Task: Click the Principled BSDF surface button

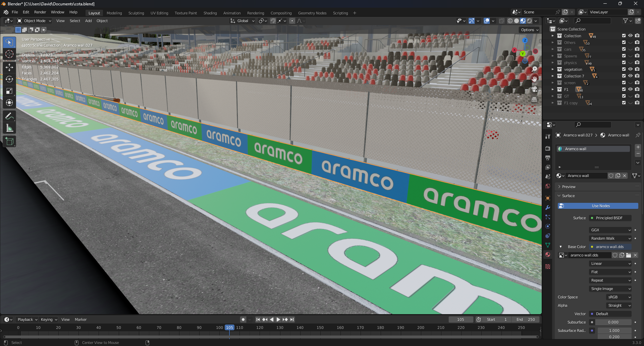Action: pos(610,218)
